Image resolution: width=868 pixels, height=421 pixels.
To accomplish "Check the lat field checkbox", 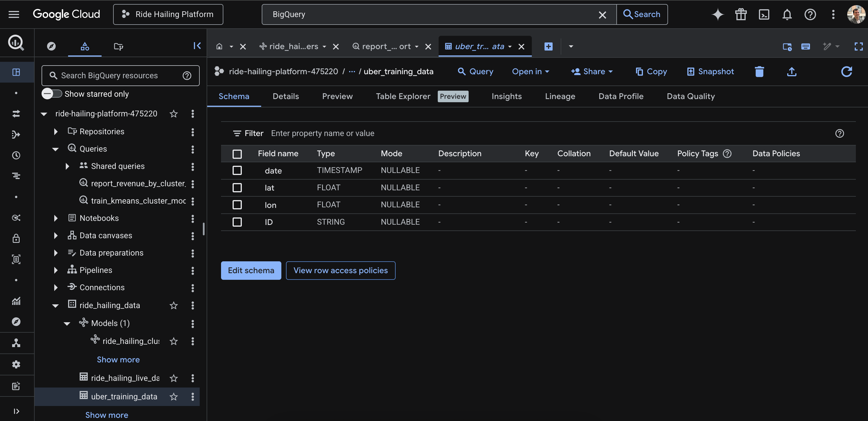I will tap(237, 187).
